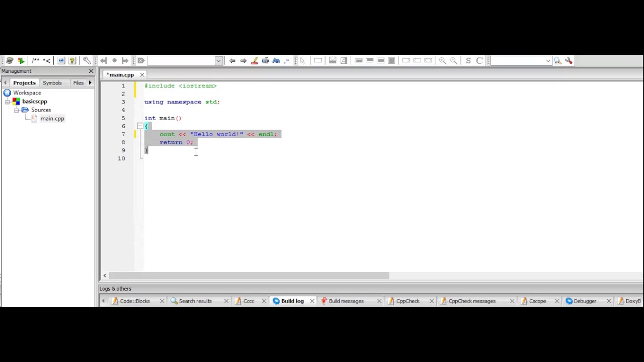The image size is (644, 362).
Task: Insert doxygen line comment *< icon
Action: 47,60
